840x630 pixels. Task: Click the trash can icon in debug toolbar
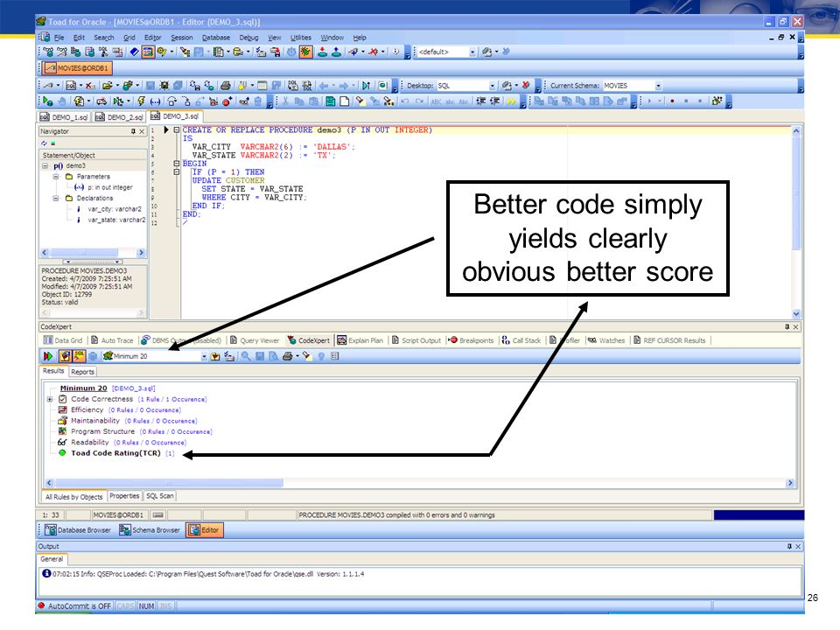[x=258, y=101]
